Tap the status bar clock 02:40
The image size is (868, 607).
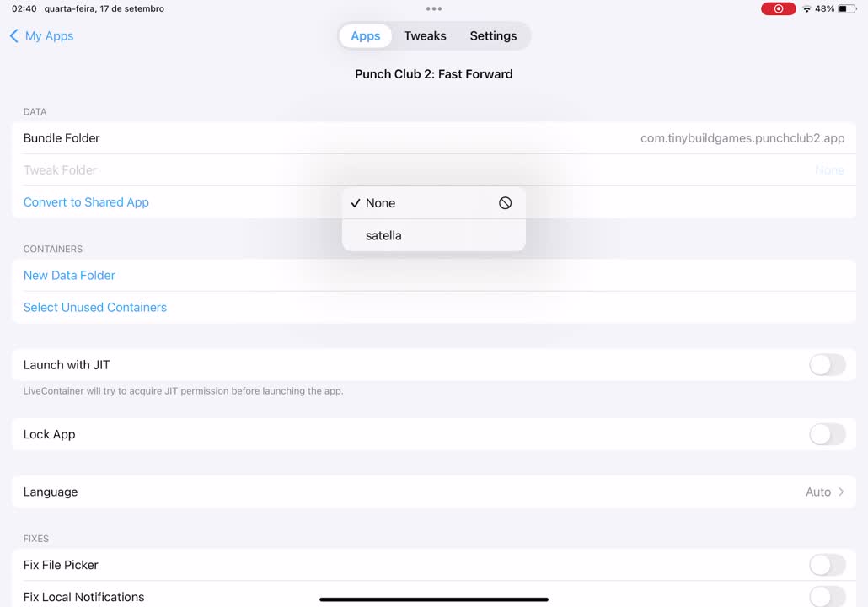24,9
